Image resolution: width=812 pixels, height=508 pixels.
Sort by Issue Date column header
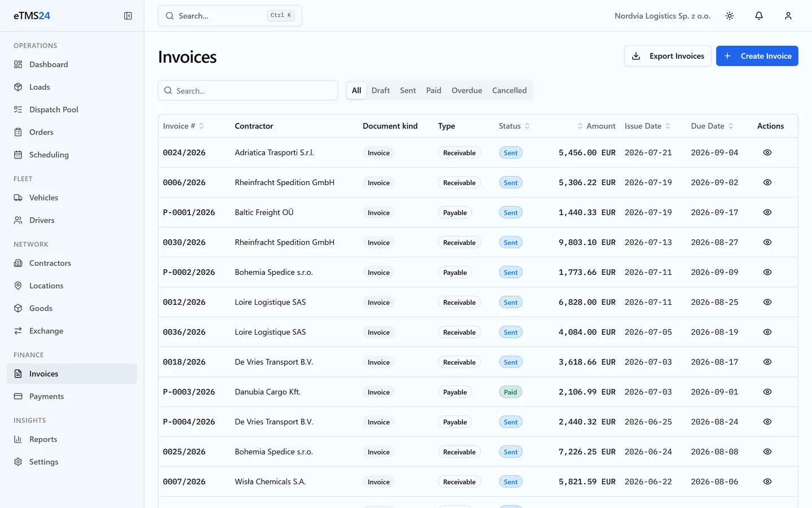(647, 126)
